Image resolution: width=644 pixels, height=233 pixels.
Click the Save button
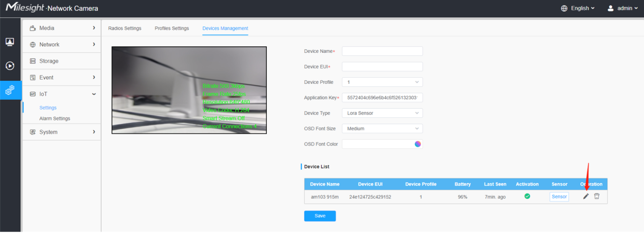[x=320, y=216]
